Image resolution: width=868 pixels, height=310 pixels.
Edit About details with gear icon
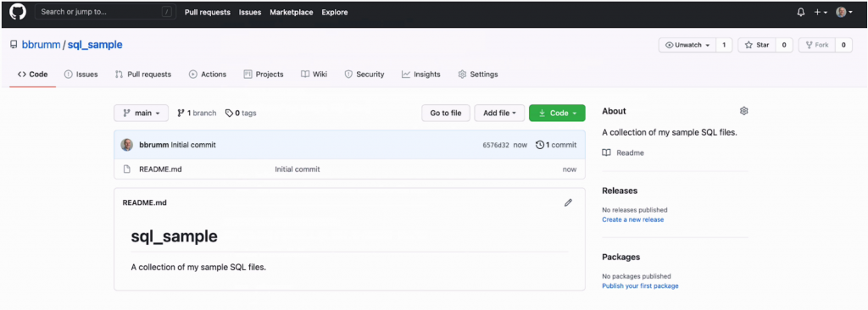tap(743, 111)
